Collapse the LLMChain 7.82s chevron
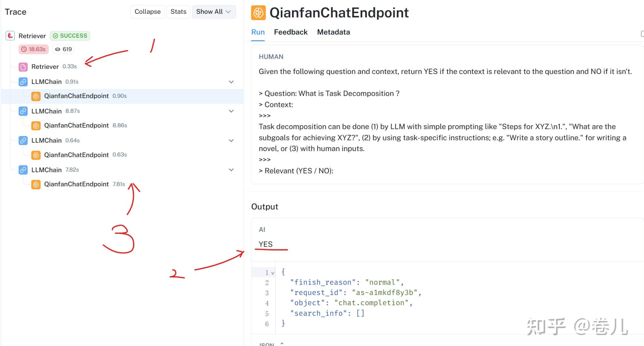 click(231, 170)
